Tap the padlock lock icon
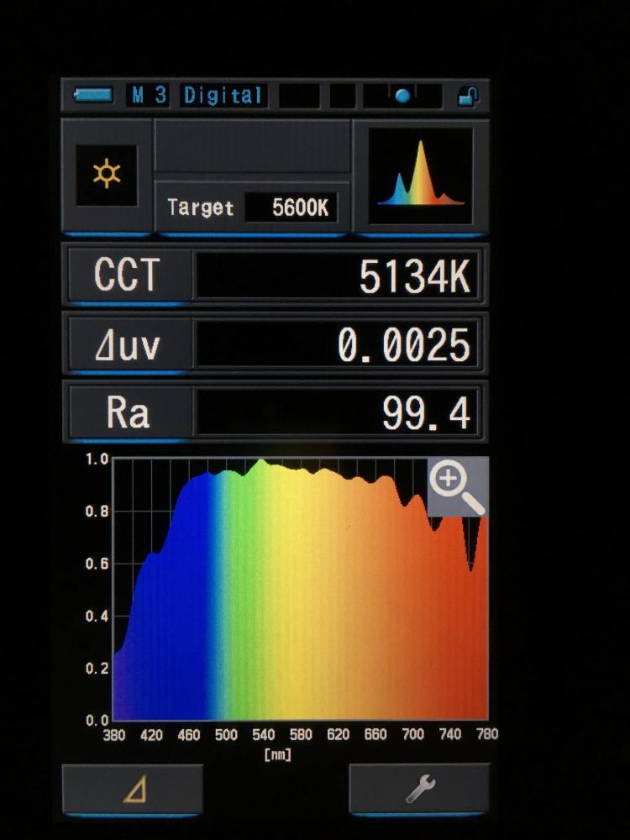This screenshot has height=840, width=630. pos(468,97)
